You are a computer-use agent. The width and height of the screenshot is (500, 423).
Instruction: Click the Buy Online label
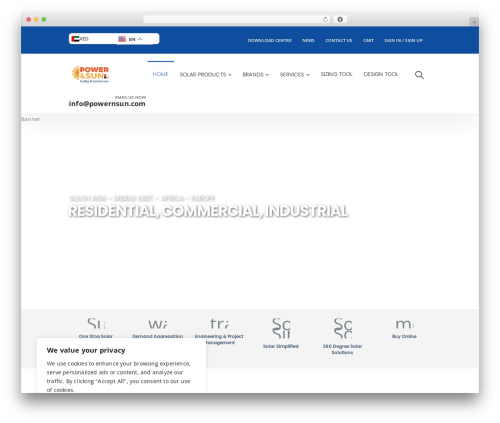(404, 336)
